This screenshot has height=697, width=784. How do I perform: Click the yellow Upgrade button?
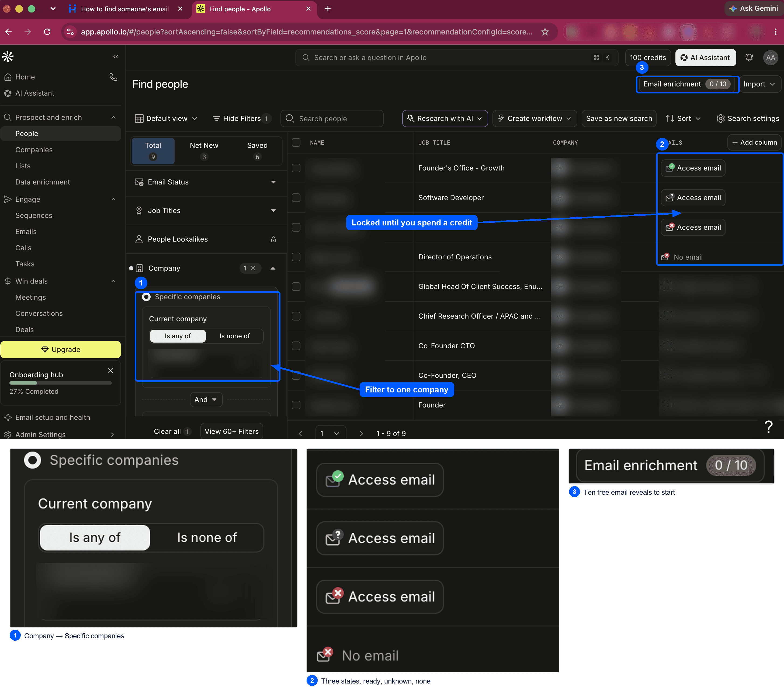point(61,350)
